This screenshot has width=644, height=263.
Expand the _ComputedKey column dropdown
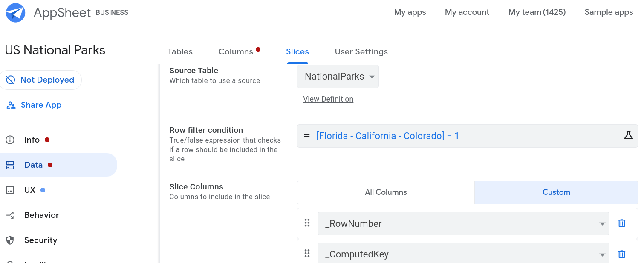(x=602, y=254)
